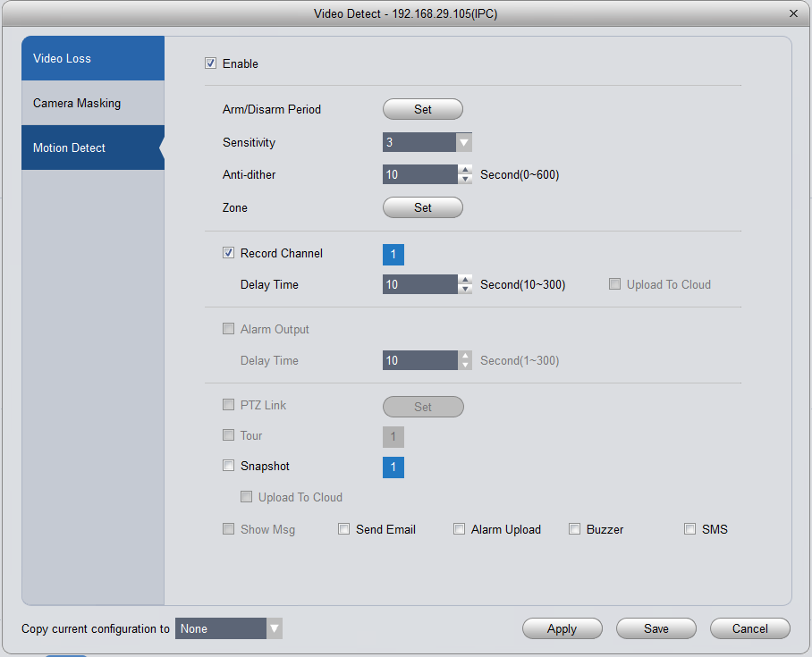Viewport: 812px width, 657px height.
Task: Save the motion detect settings
Action: (x=656, y=628)
